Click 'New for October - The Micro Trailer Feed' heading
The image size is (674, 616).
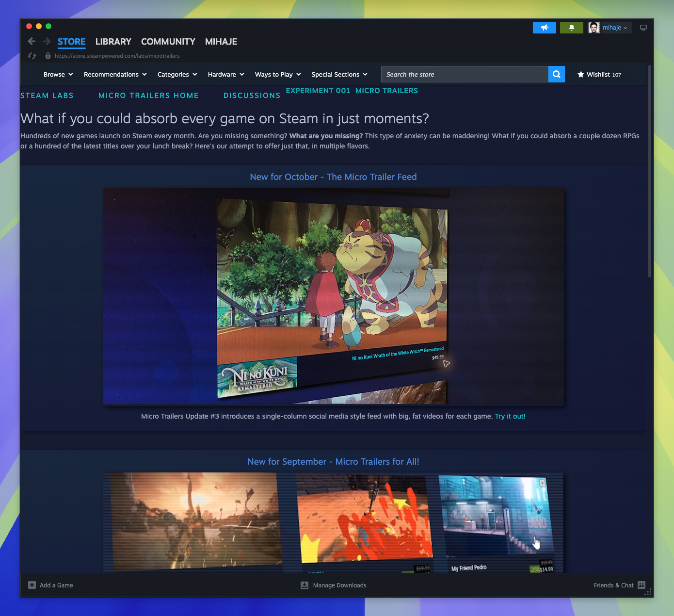pos(333,177)
